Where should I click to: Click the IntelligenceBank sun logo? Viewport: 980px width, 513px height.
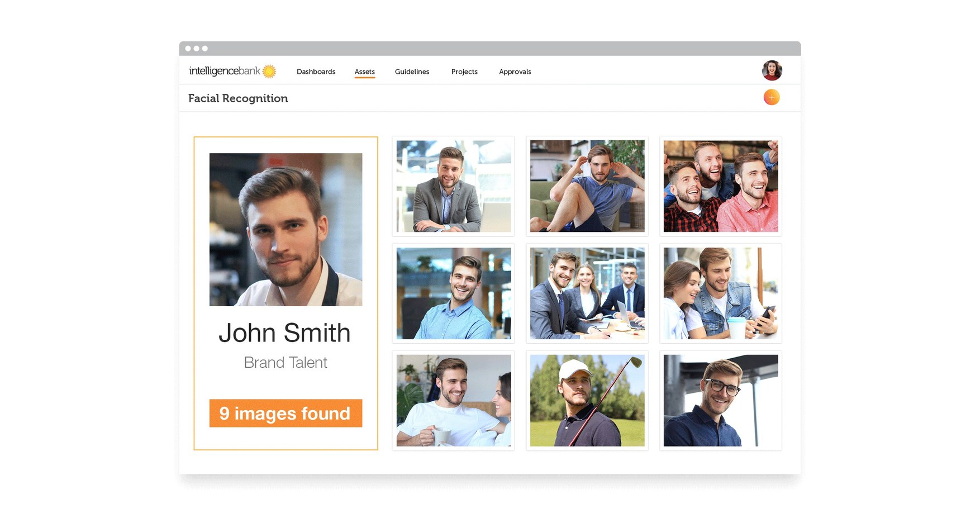tap(269, 71)
